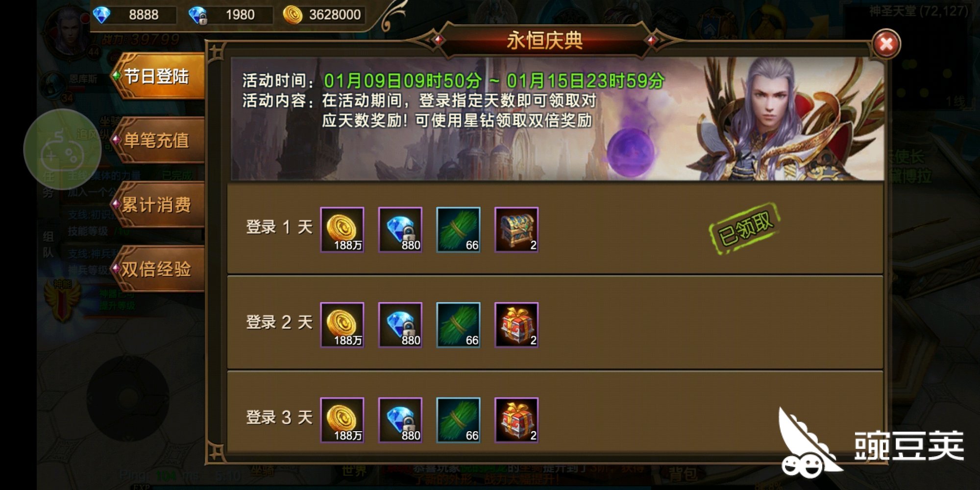Tap the red gift box in the day 2 row
Viewport: 980px width, 490px height.
click(x=516, y=325)
